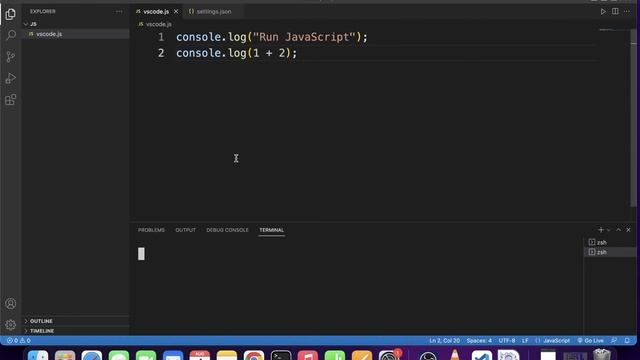Open Finder from the Dock

tap(38, 356)
